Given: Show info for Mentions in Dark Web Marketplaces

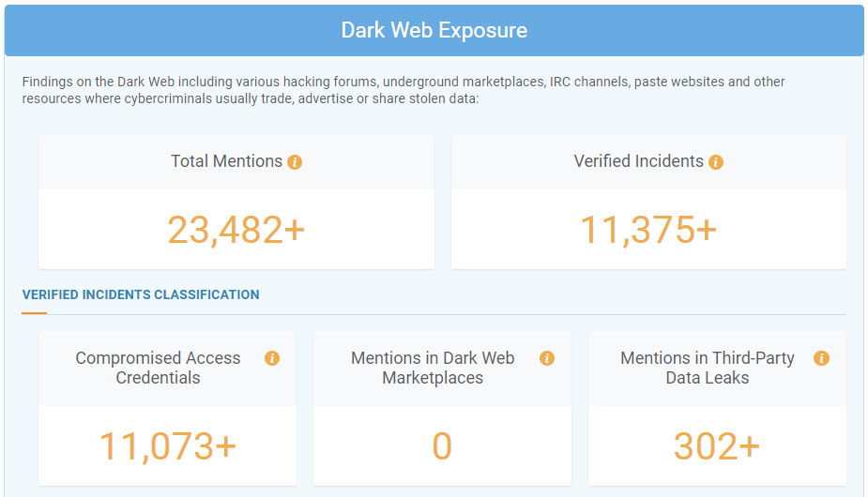Looking at the screenshot, I should coord(547,358).
